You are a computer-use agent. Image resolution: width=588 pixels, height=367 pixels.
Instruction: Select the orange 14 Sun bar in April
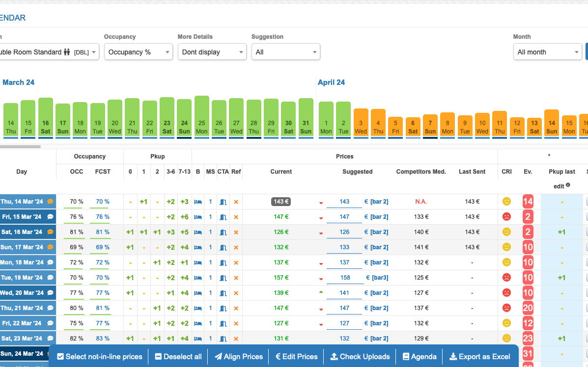tap(552, 123)
